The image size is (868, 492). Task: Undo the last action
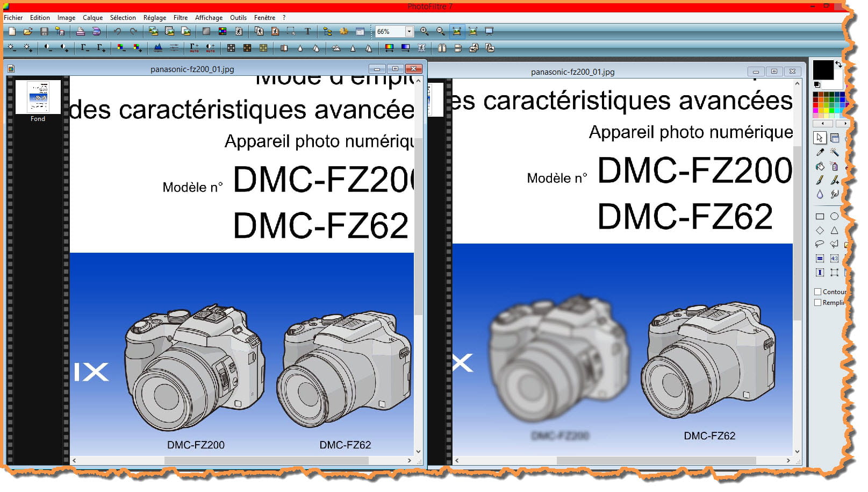(117, 32)
